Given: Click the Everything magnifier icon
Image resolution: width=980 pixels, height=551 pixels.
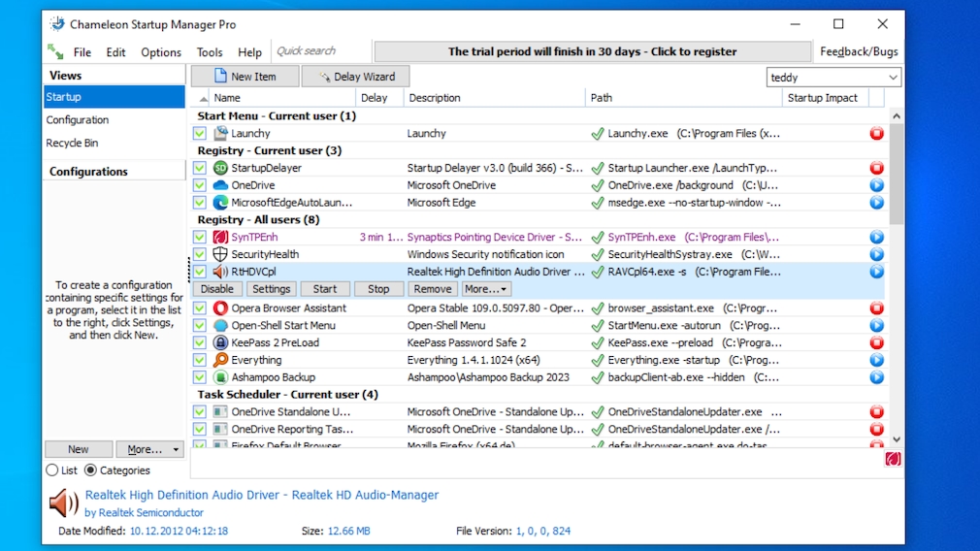Looking at the screenshot, I should 220,360.
